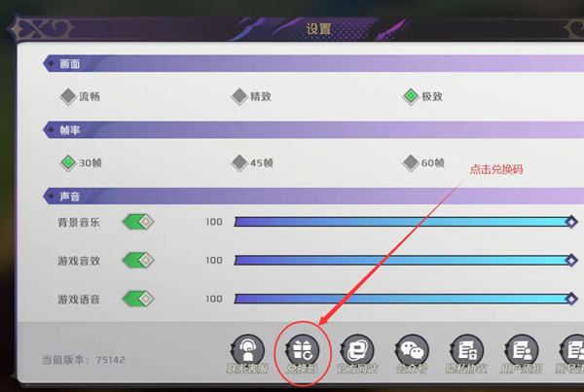The image size is (584, 392).
Task: Click the partially visible rightmost document icon
Action: click(x=572, y=351)
